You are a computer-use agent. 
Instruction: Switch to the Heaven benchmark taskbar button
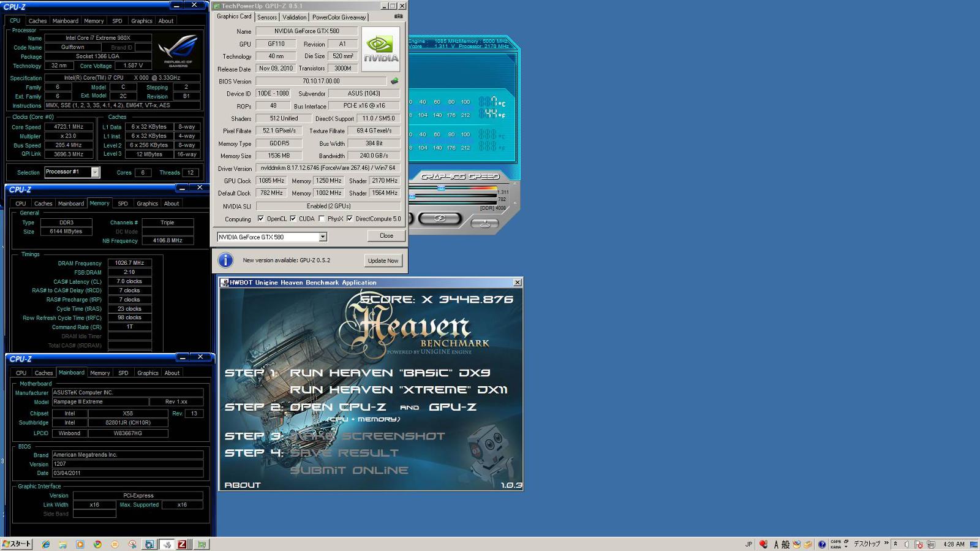(x=167, y=544)
